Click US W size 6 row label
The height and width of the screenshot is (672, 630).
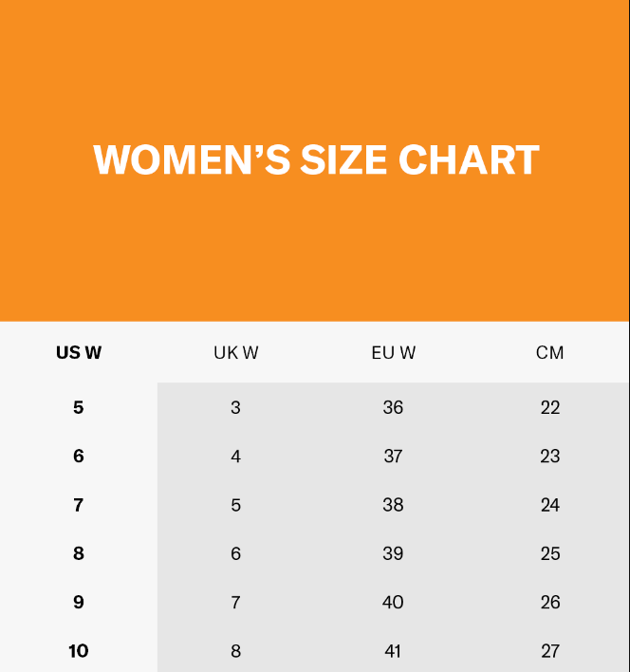tap(79, 456)
